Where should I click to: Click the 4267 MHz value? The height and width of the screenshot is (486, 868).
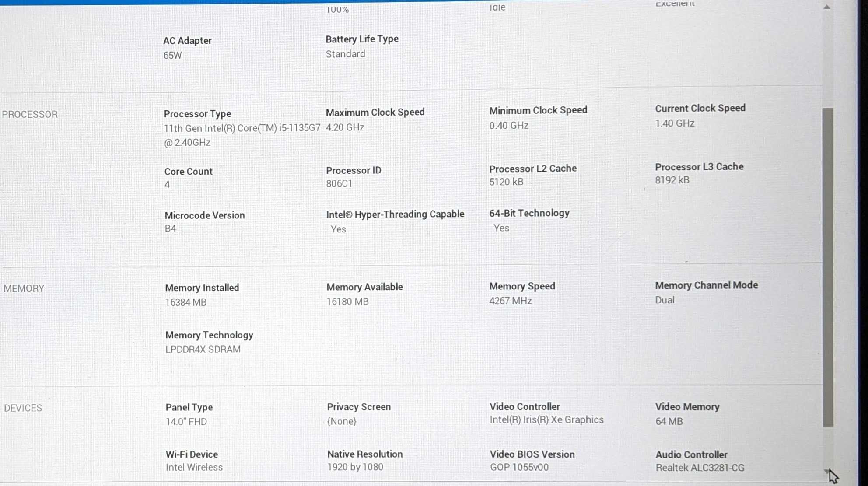tap(510, 301)
